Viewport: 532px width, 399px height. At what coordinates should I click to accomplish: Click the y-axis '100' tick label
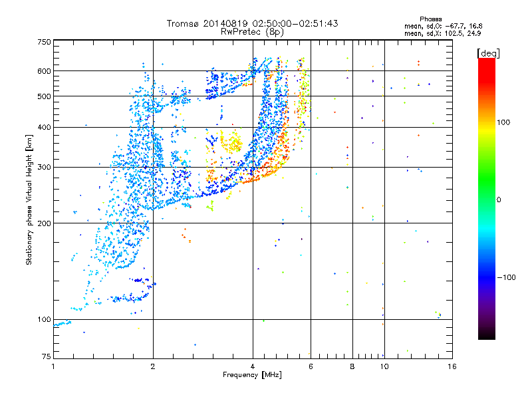pos(44,319)
